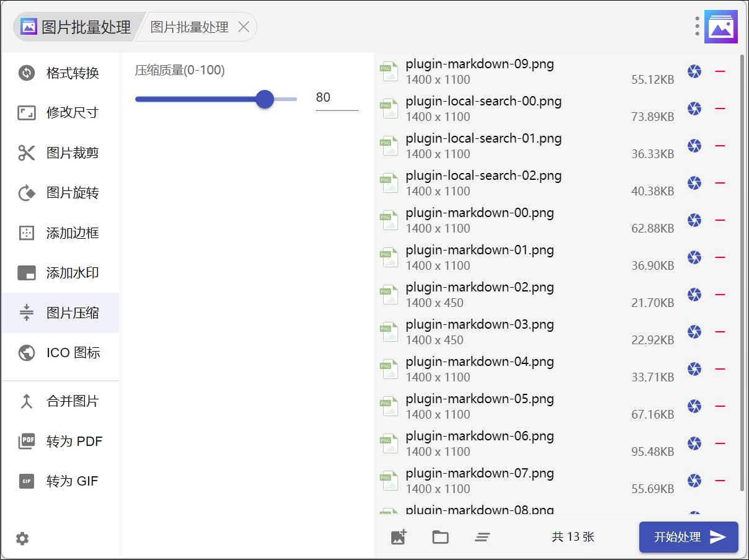The width and height of the screenshot is (749, 560).
Task: Click the compression quality slider handle
Action: point(265,99)
